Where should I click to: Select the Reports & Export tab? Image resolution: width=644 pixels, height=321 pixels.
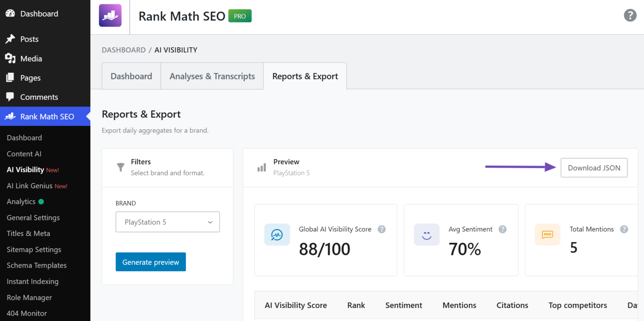pyautogui.click(x=305, y=76)
